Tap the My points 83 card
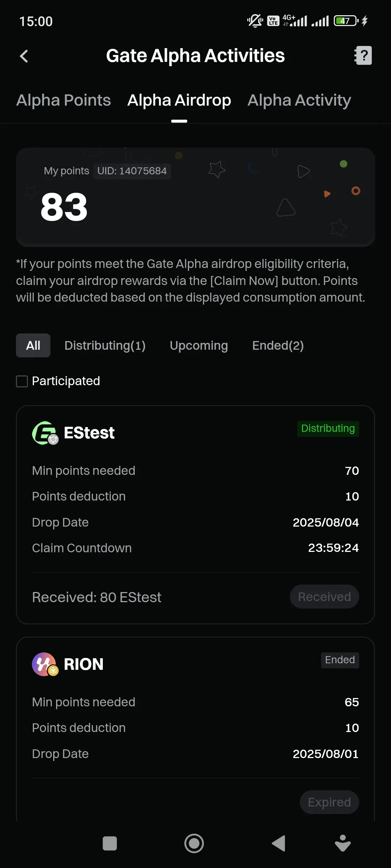The image size is (391, 868). point(195,197)
